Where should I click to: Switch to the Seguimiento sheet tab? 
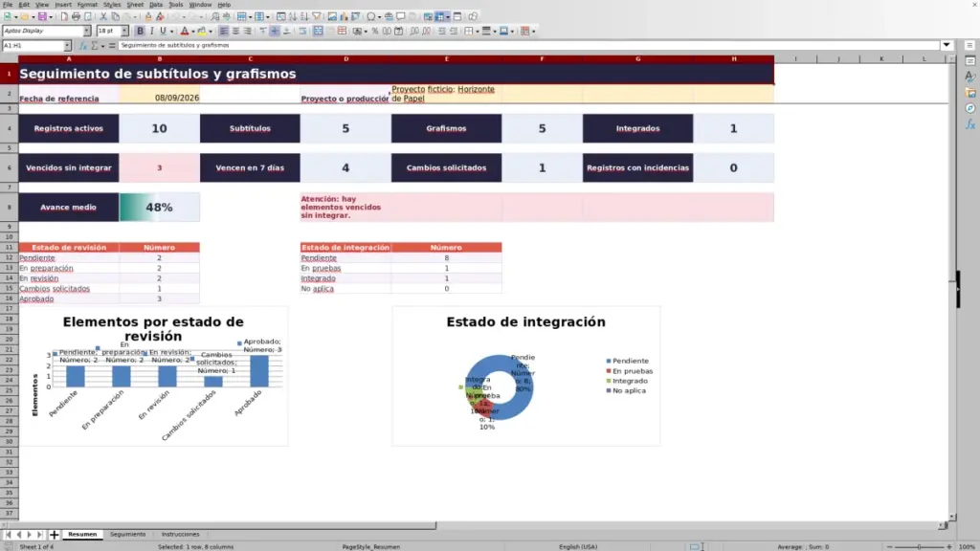(127, 534)
